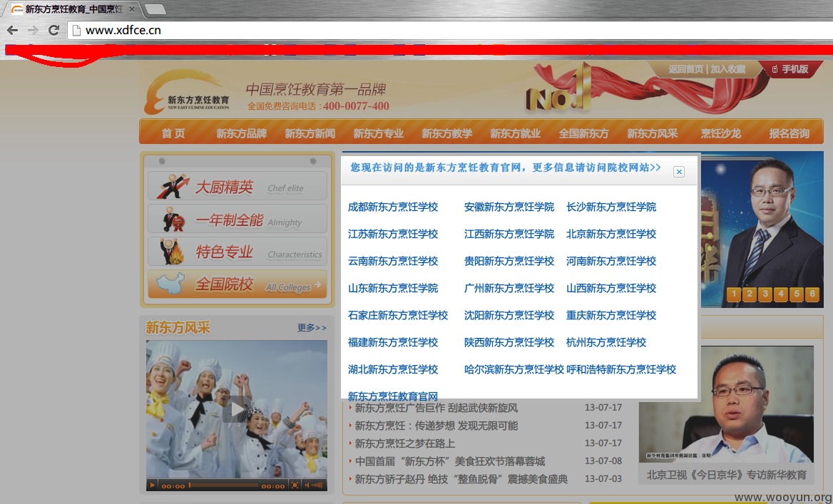833x504 pixels.
Task: Open 江西新东方烹饪学院 link
Action: pos(509,234)
